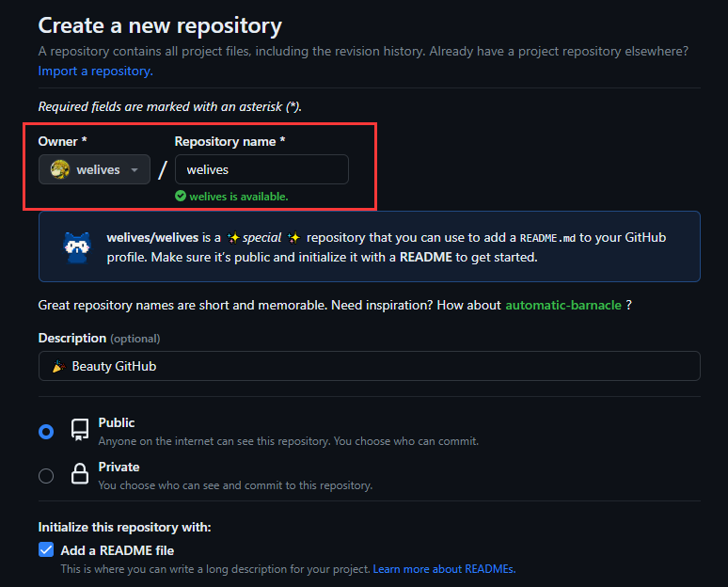This screenshot has height=587, width=728.
Task: Open the Learn more about READMEs link
Action: [x=444, y=569]
